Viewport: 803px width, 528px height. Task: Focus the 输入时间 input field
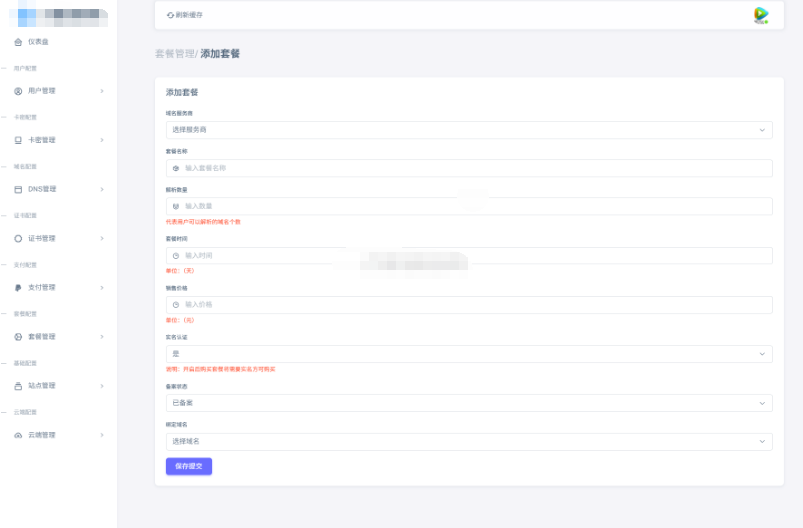pos(469,256)
